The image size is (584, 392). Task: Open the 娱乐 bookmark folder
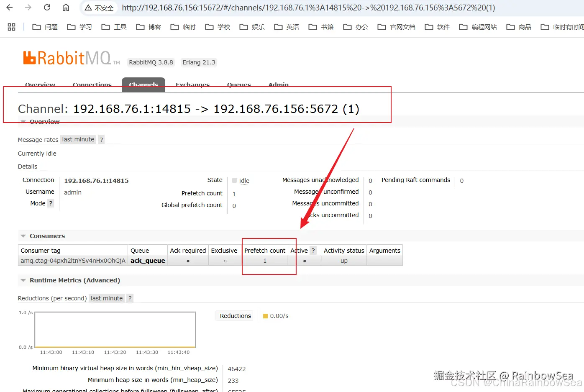pyautogui.click(x=252, y=27)
